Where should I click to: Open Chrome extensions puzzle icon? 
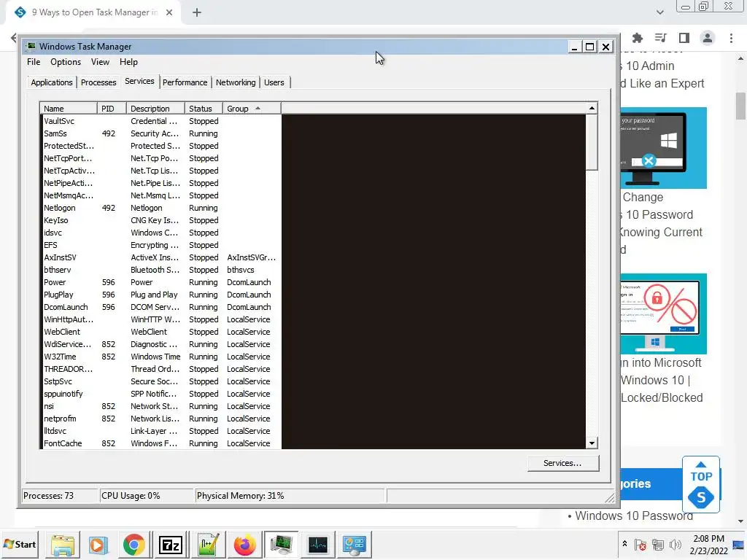638,38
